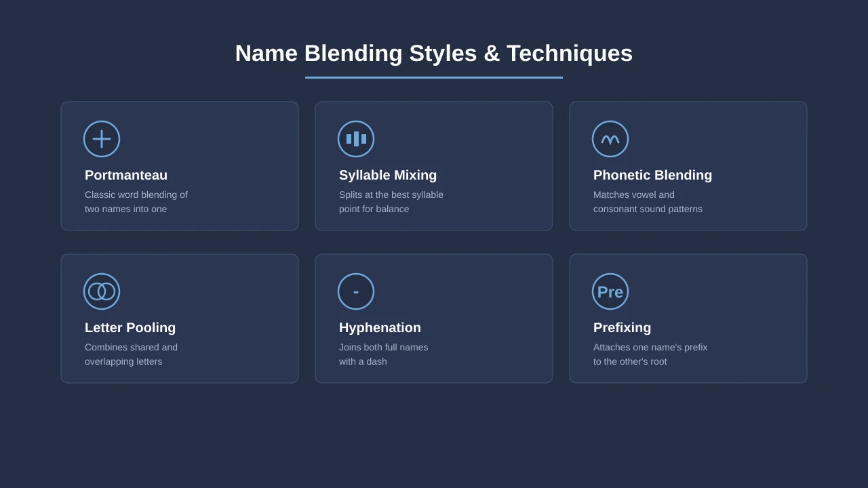Click the Letter Pooling overlapping circles icon
The height and width of the screenshot is (488, 868).
(x=102, y=291)
